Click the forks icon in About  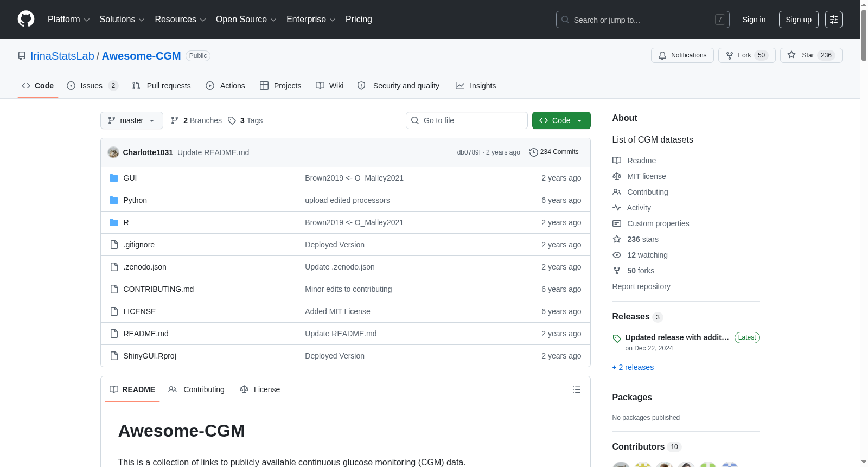click(x=617, y=271)
